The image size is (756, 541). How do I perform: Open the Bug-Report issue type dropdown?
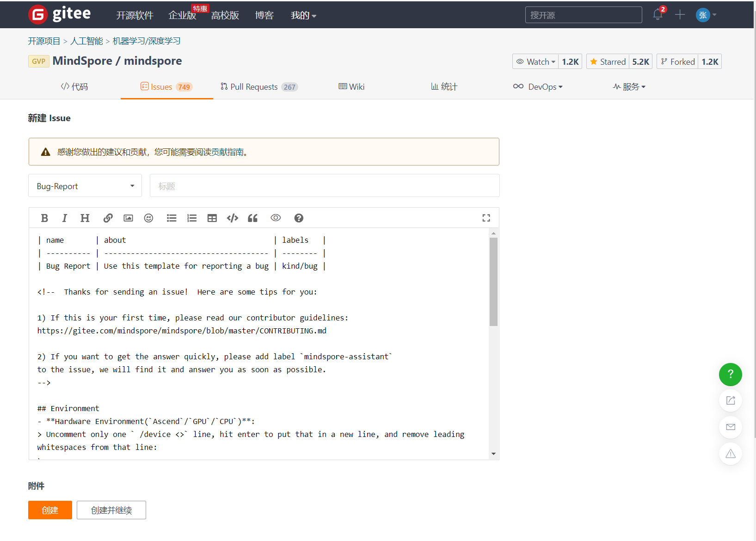pyautogui.click(x=85, y=186)
